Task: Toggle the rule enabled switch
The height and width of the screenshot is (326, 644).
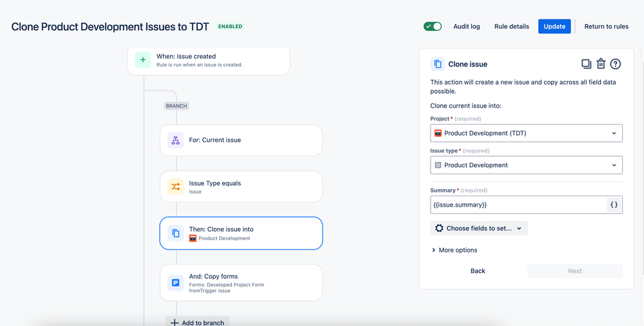Action: tap(433, 26)
